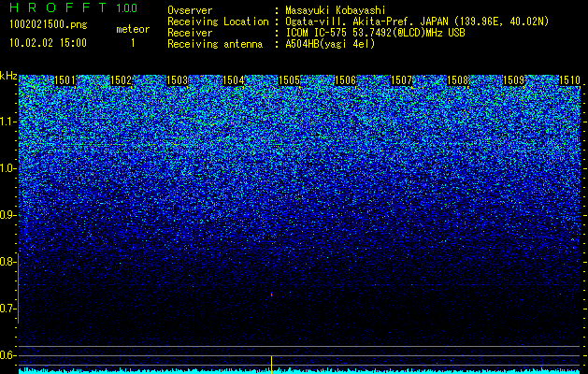Click the red meteor echo dot
Screen dimensions: 588x374
coord(271,295)
